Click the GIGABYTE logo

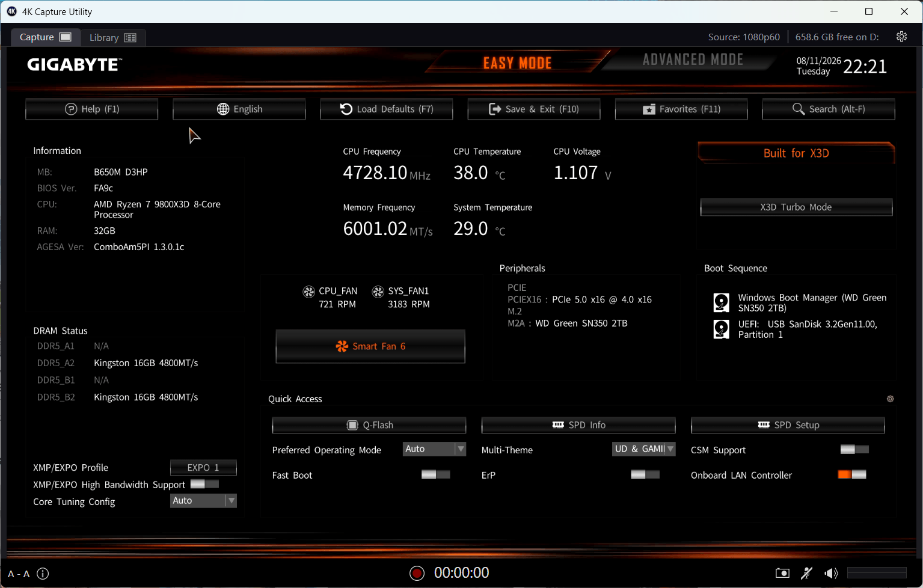[x=75, y=64]
